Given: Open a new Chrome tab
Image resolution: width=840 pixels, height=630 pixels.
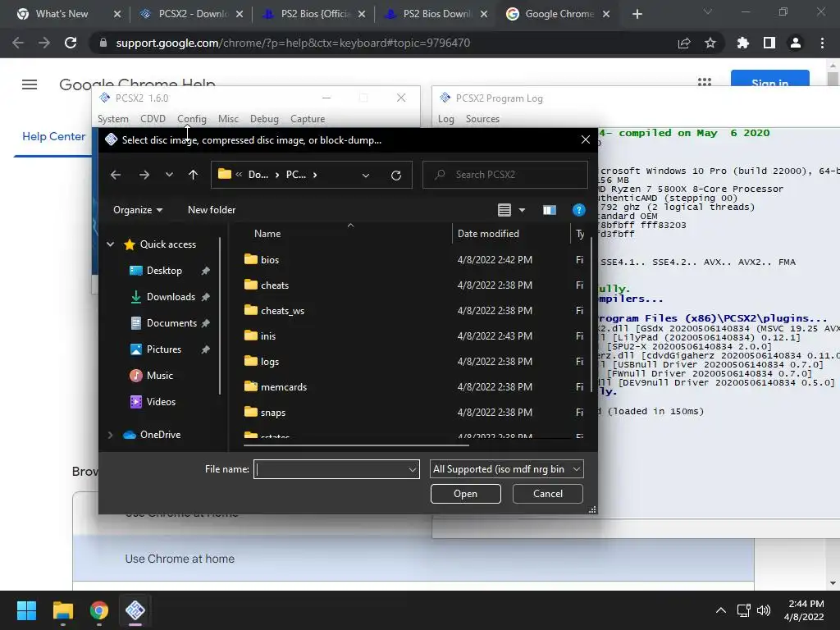Looking at the screenshot, I should tap(637, 14).
